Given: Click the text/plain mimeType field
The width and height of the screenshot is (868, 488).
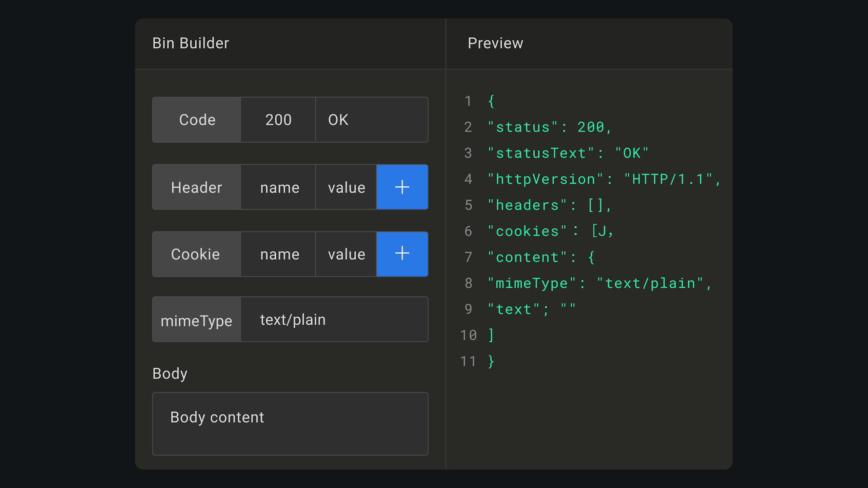Looking at the screenshot, I should point(334,319).
